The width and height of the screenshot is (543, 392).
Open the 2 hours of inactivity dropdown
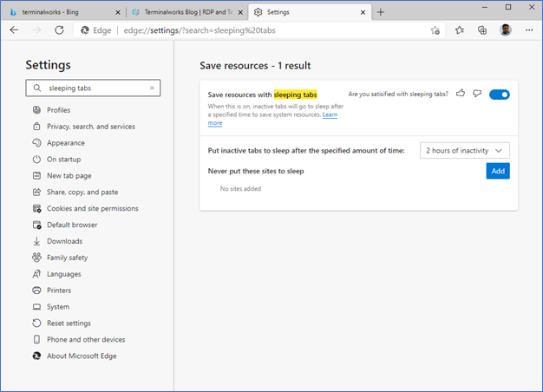coord(464,151)
